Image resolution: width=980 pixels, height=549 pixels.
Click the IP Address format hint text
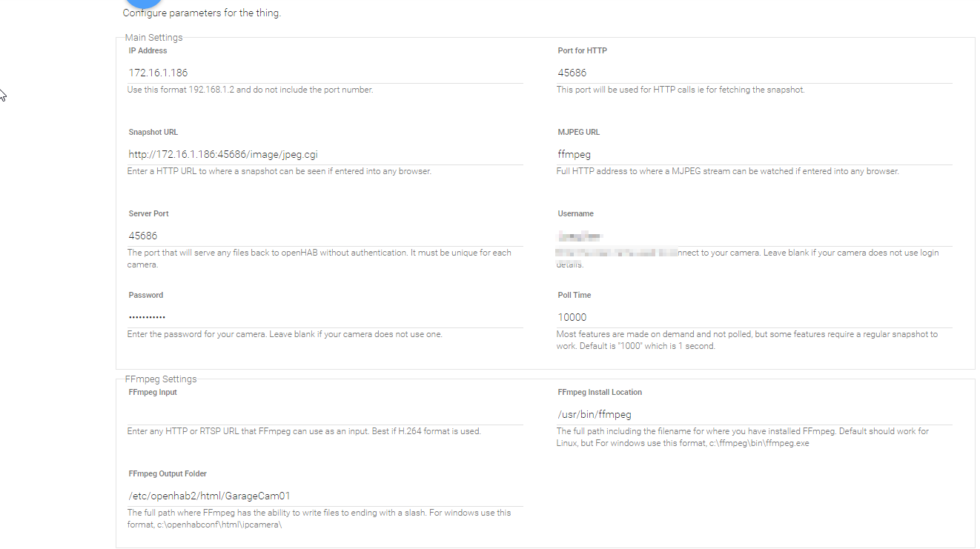click(x=250, y=90)
